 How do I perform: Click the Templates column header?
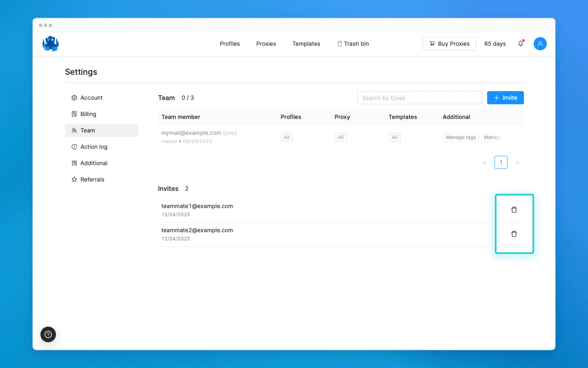pyautogui.click(x=403, y=117)
